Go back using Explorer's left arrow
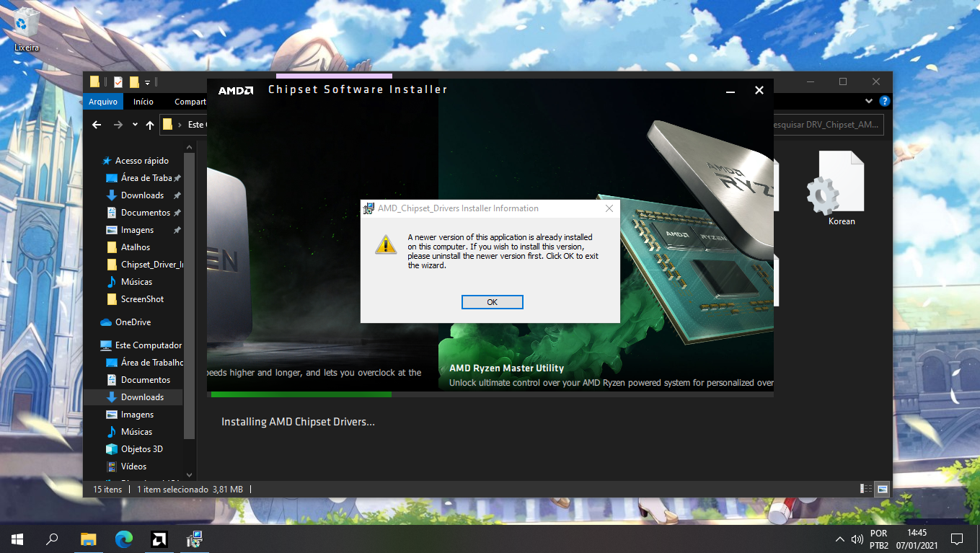980x553 pixels. [97, 125]
